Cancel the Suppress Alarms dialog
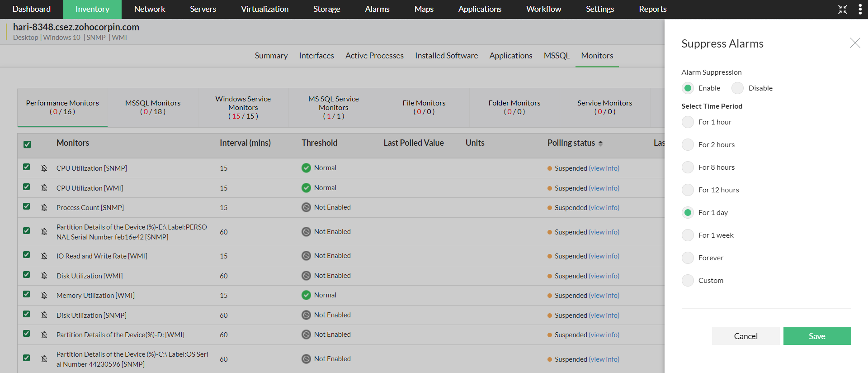Viewport: 868px width, 373px height. pyautogui.click(x=745, y=336)
